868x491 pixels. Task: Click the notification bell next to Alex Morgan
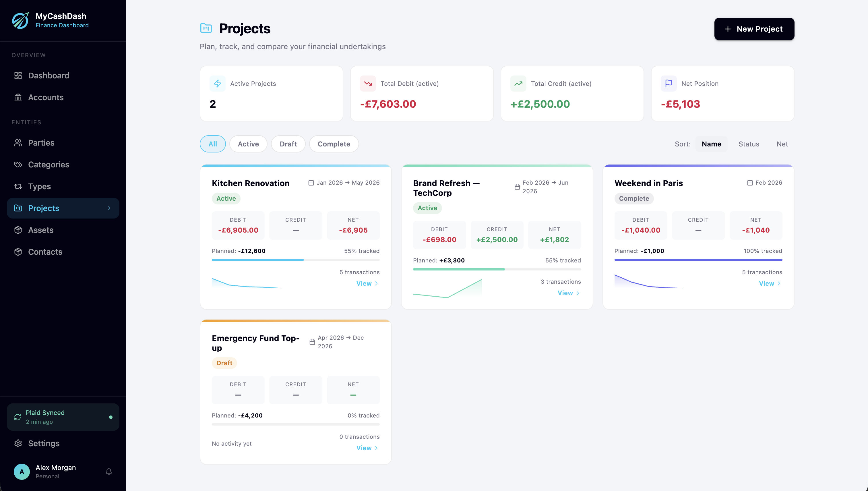(x=108, y=471)
